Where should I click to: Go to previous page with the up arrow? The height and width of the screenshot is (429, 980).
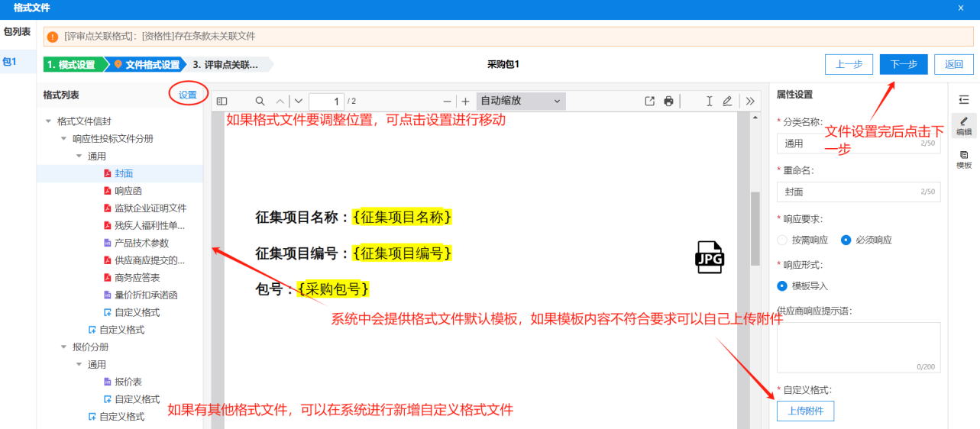(280, 101)
